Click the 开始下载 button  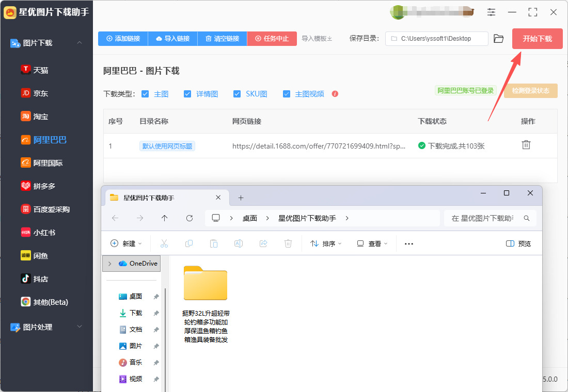(x=537, y=39)
